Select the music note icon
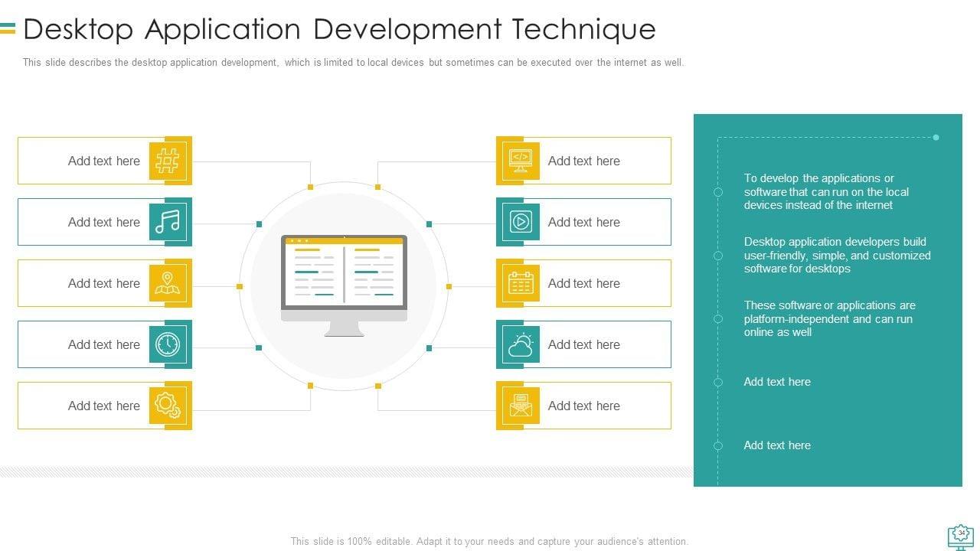 tap(168, 222)
